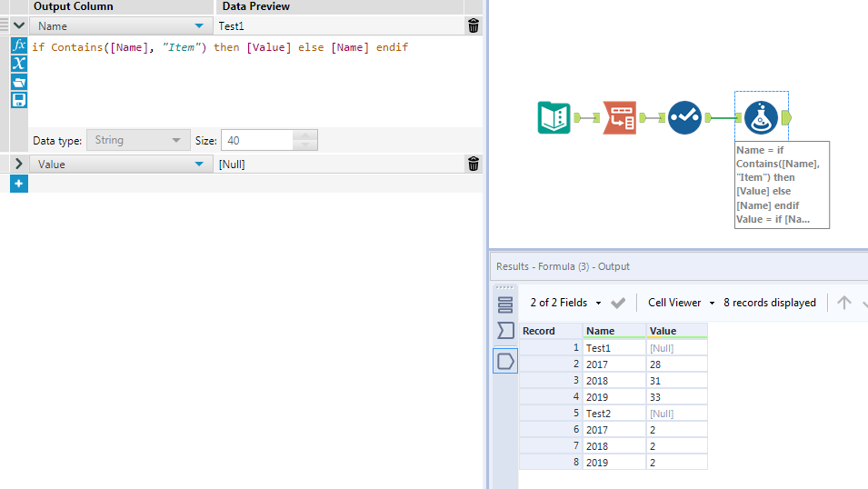Select the Transpose tool on canvas
868x489 pixels.
point(620,117)
